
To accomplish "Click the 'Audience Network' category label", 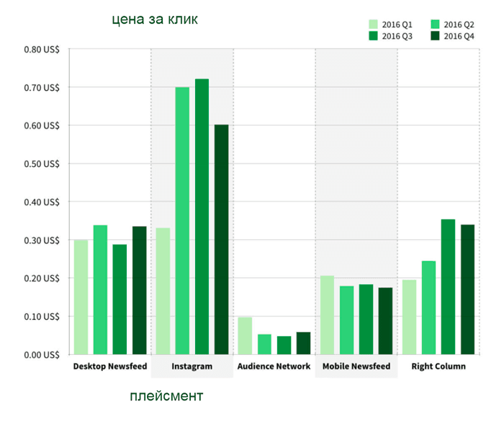I will point(274,367).
